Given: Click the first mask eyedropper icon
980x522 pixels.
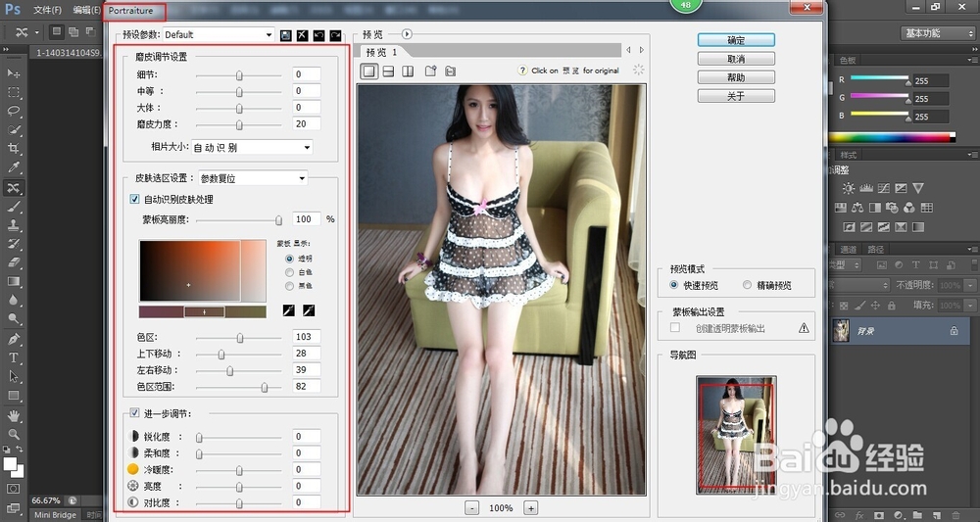Looking at the screenshot, I should tap(288, 310).
